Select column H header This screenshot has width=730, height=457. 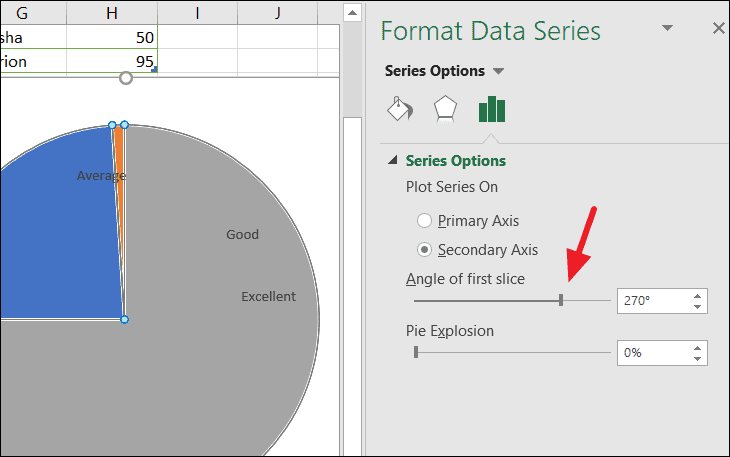pos(112,13)
